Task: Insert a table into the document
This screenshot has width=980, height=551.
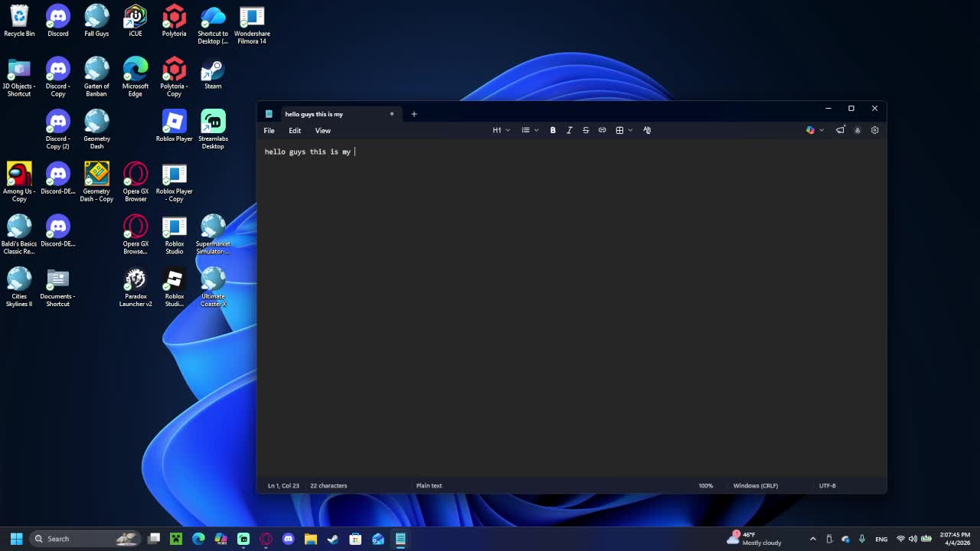Action: pos(619,130)
